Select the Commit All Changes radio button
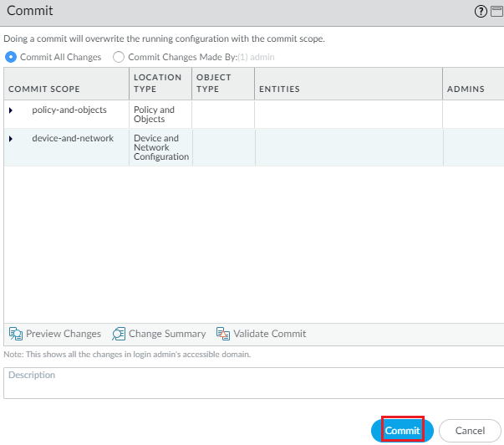This screenshot has width=504, height=445. pos(11,57)
